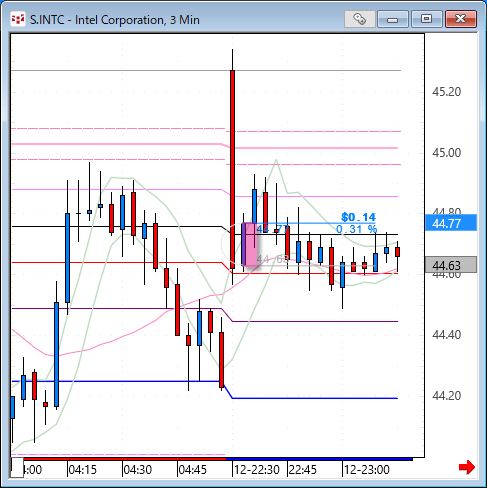Click the chart link icon in title bar
Viewport: 487px width, 488px height.
point(360,19)
